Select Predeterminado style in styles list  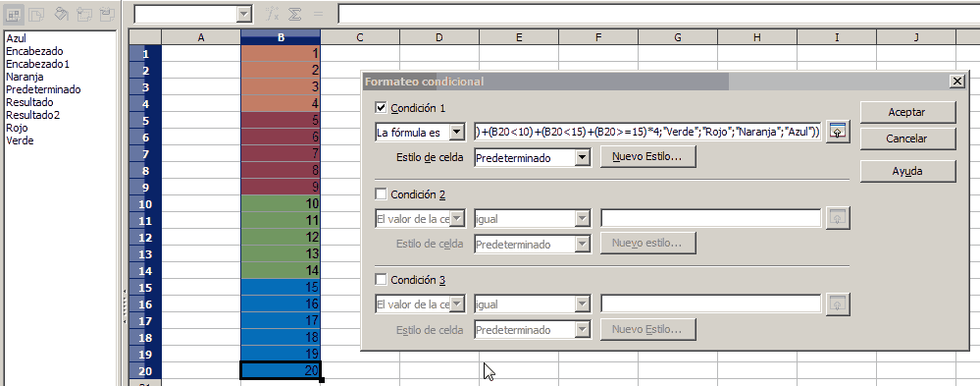click(x=43, y=89)
